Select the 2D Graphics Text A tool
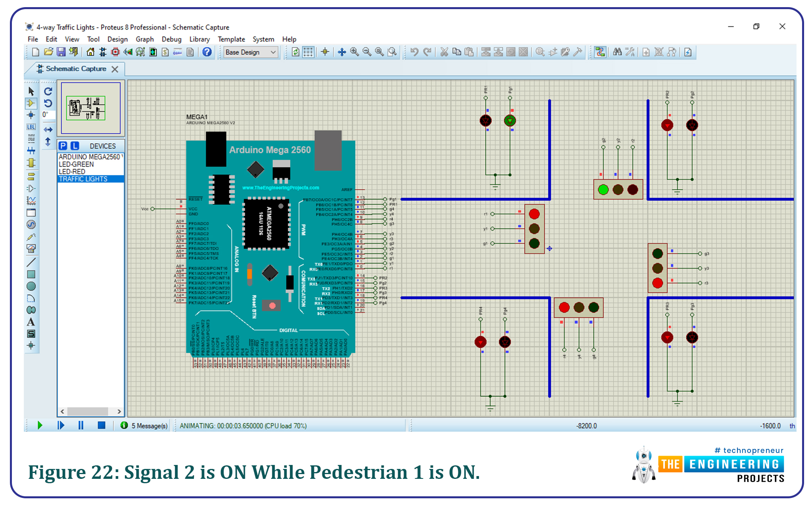The image size is (812, 509). tap(31, 322)
